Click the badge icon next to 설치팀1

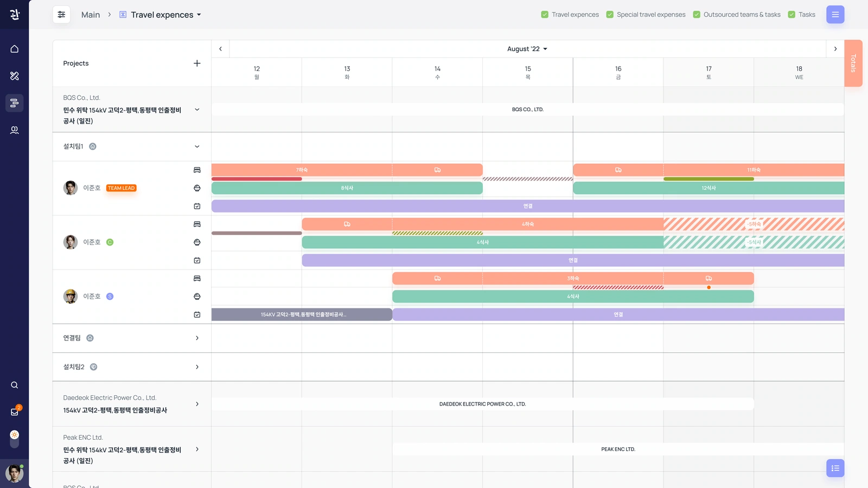tap(93, 146)
